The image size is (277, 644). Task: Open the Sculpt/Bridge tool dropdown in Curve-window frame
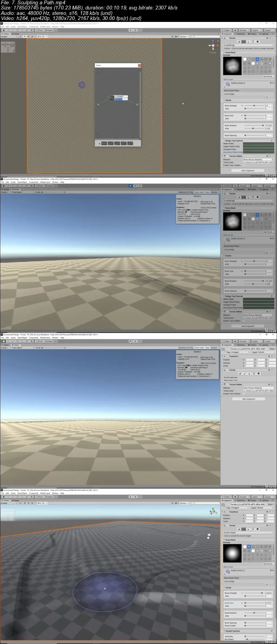tap(248, 45)
